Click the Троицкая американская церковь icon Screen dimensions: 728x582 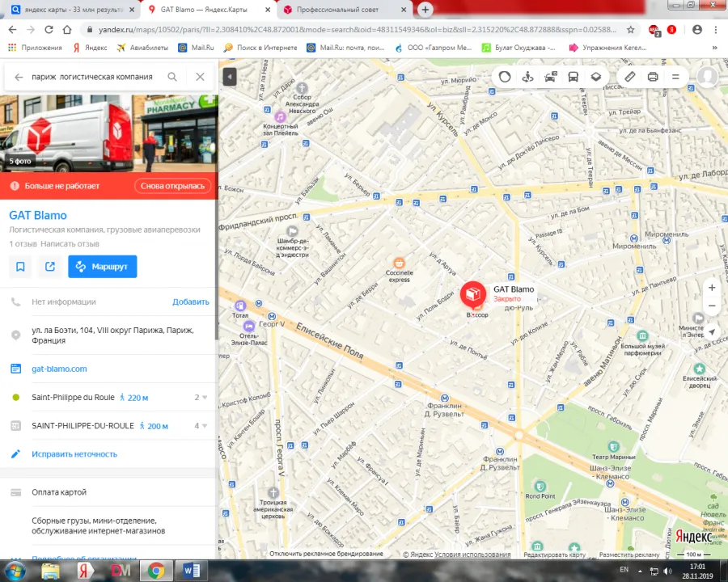[273, 492]
